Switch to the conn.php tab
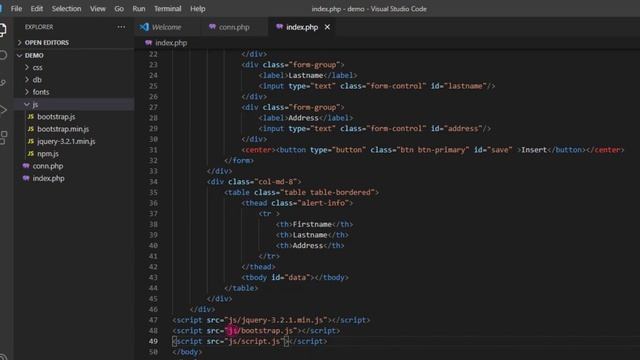640x360 pixels. [233, 27]
